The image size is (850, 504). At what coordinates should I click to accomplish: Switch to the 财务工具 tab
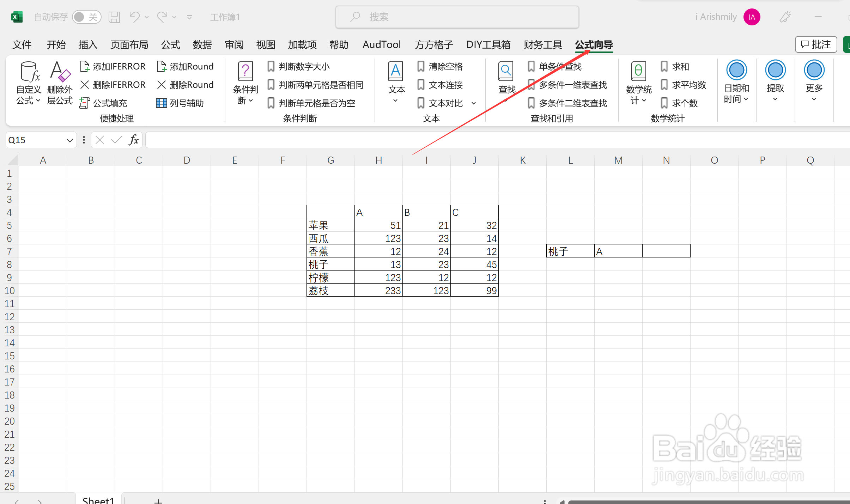pyautogui.click(x=543, y=45)
